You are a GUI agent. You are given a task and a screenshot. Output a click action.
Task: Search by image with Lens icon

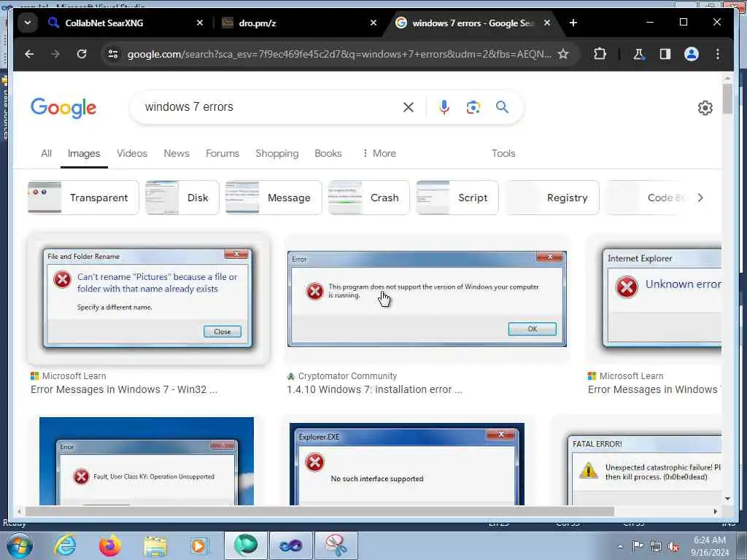(473, 107)
